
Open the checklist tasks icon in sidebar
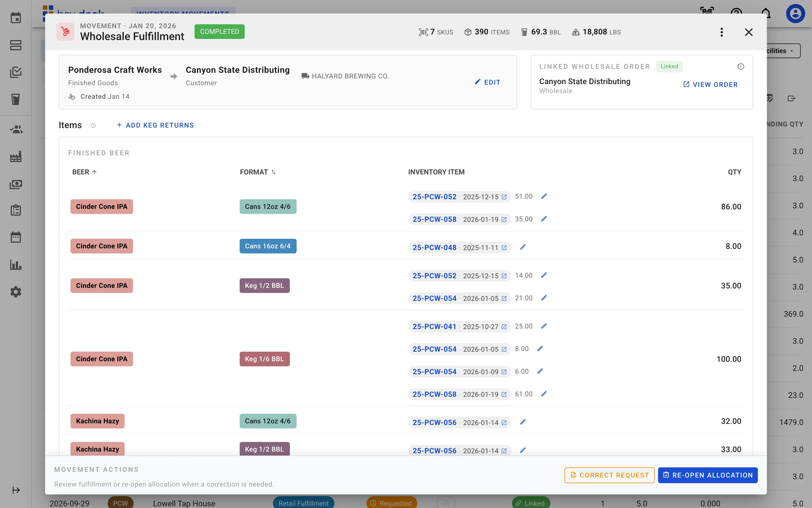pos(16,72)
